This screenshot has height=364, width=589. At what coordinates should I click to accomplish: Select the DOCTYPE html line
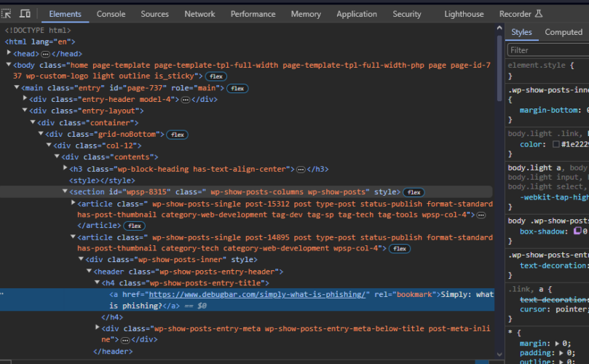click(38, 30)
